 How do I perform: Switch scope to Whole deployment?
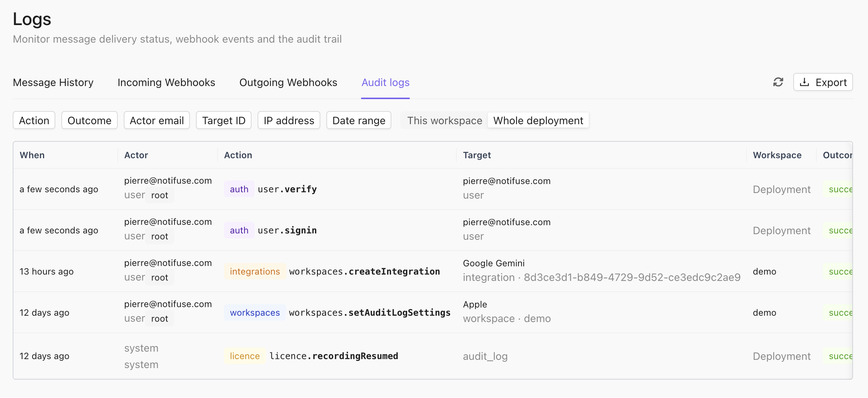pyautogui.click(x=538, y=120)
